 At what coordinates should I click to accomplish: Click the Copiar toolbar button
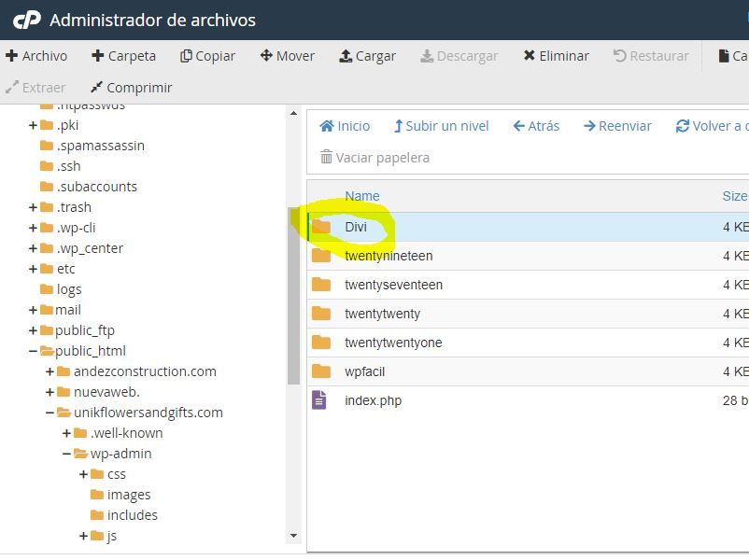coord(207,56)
